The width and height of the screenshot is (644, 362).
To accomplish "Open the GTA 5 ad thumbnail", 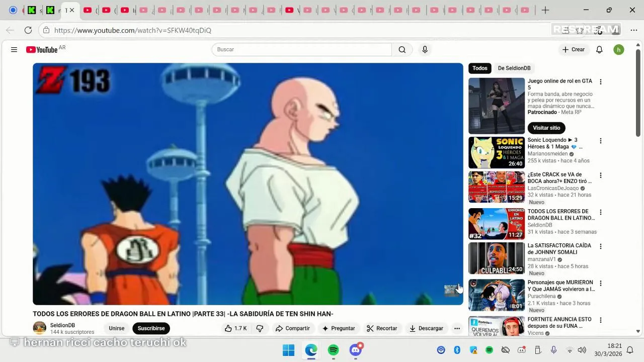I will point(497,106).
